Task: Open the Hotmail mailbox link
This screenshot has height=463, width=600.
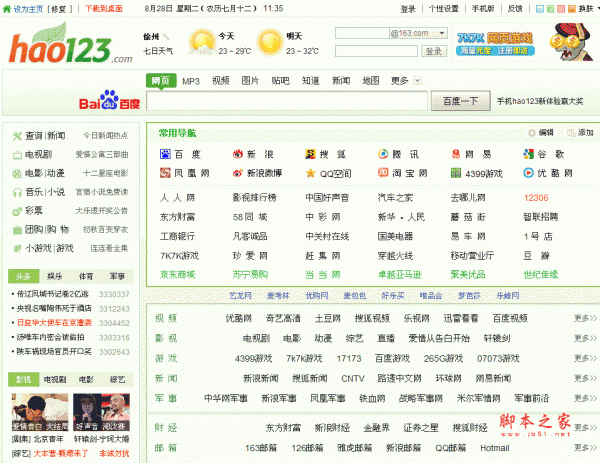Action: click(495, 448)
